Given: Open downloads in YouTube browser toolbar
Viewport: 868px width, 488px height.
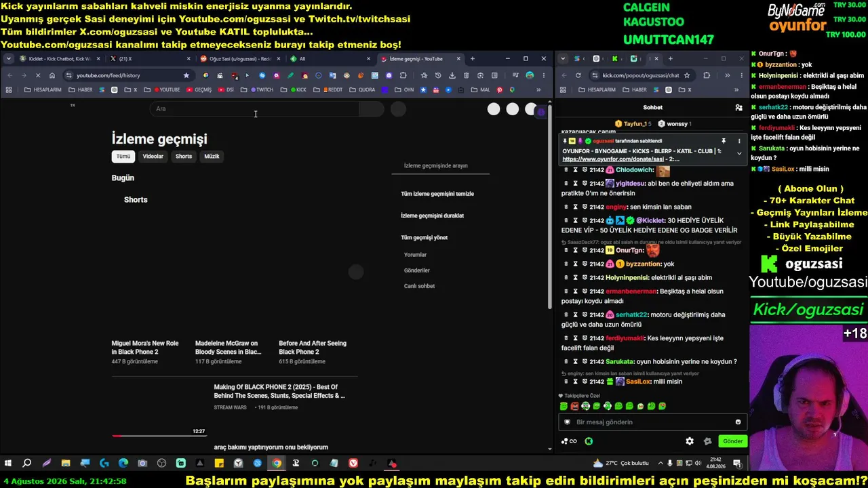Looking at the screenshot, I should 452,75.
